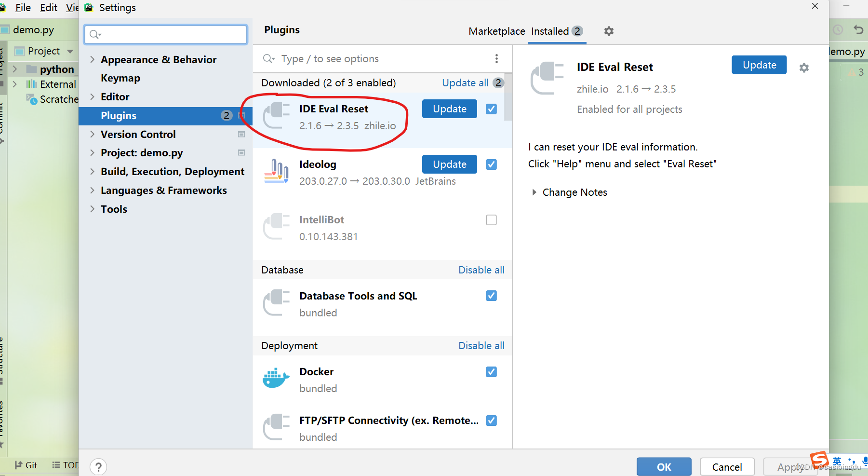
Task: Click Update button for IDE Eval Reset in list
Action: (x=450, y=109)
